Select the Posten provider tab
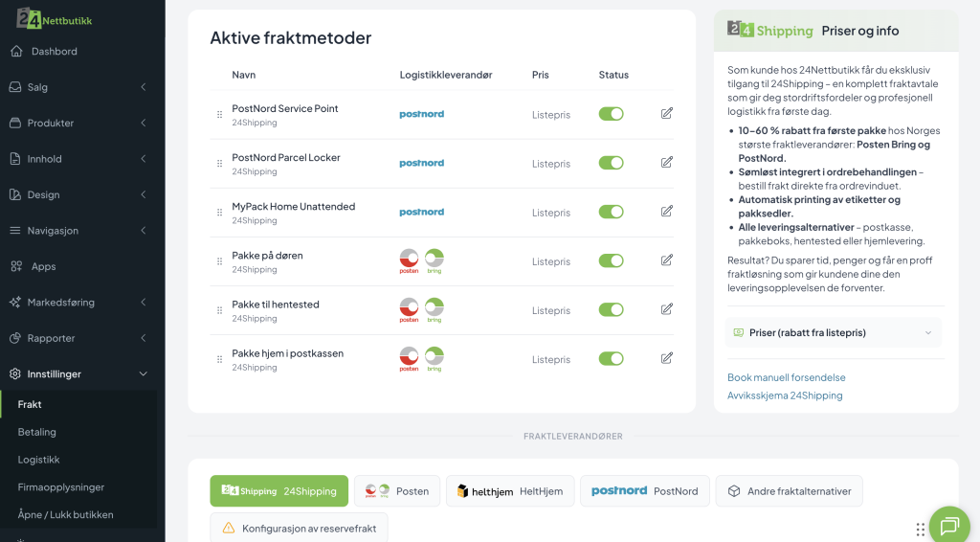Image resolution: width=980 pixels, height=542 pixels. [x=397, y=490]
